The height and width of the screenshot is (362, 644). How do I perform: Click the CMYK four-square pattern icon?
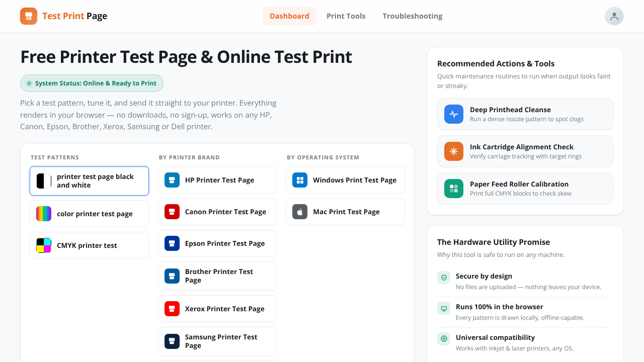[x=44, y=245]
